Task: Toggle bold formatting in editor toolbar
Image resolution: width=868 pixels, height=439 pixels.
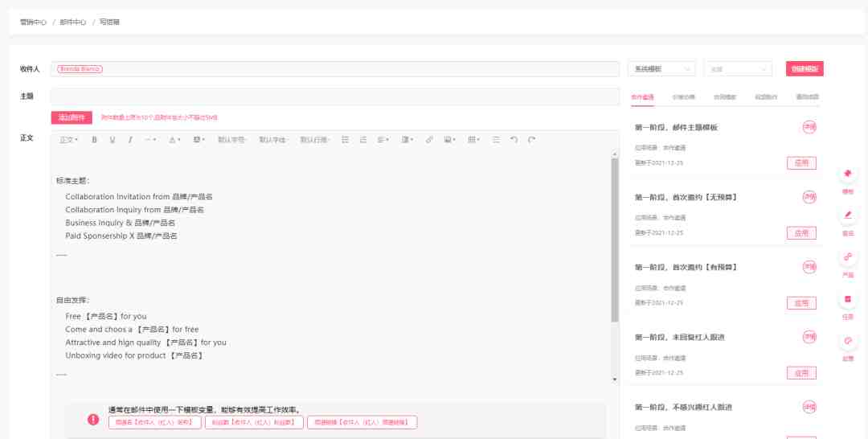Action: 94,140
